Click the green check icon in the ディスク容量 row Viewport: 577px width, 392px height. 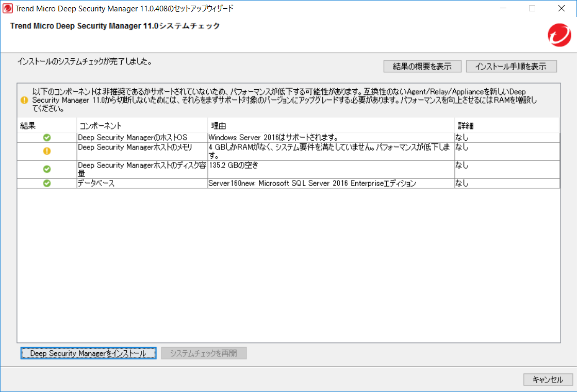[x=47, y=169]
